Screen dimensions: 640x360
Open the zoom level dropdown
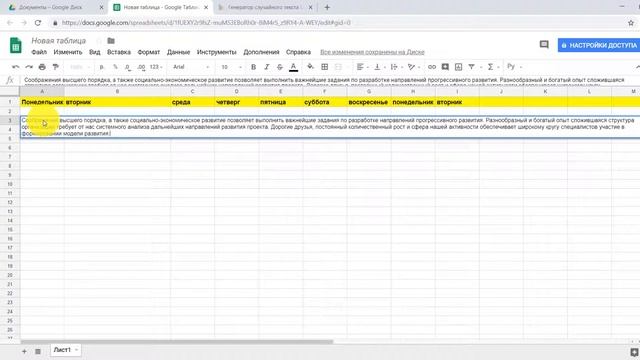(x=80, y=67)
